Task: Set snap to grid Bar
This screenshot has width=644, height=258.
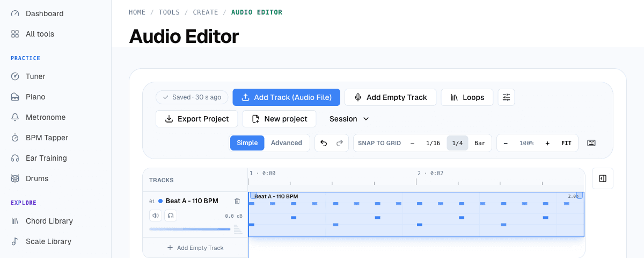Action: (480, 143)
